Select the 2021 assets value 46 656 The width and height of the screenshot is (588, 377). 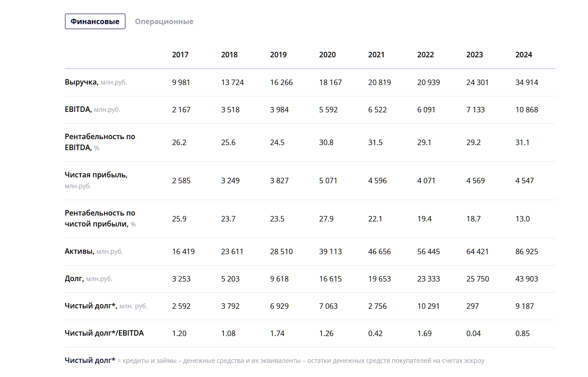coord(379,251)
